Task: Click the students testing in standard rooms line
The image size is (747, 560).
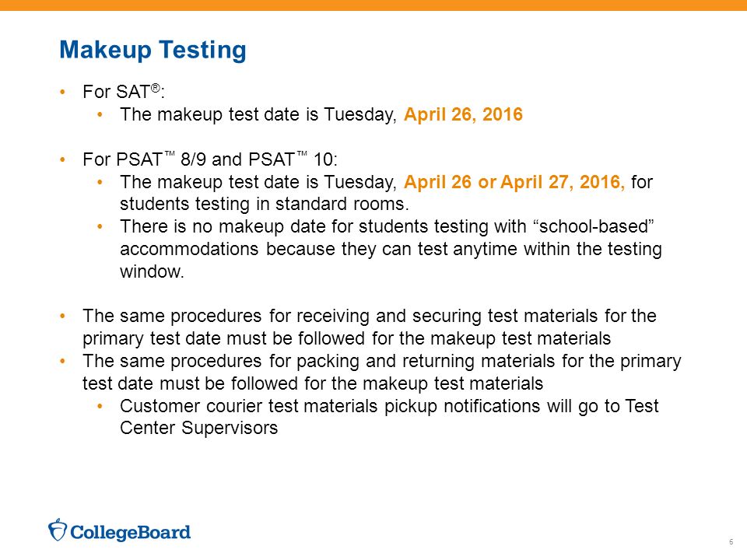Action: click(265, 204)
